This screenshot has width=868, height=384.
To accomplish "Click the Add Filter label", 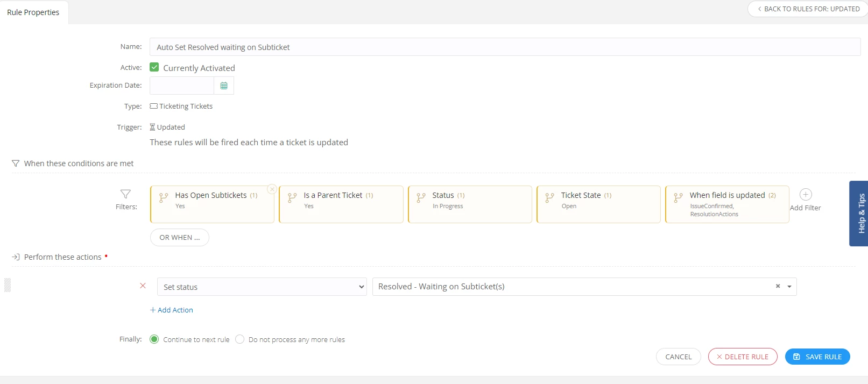I will 805,208.
